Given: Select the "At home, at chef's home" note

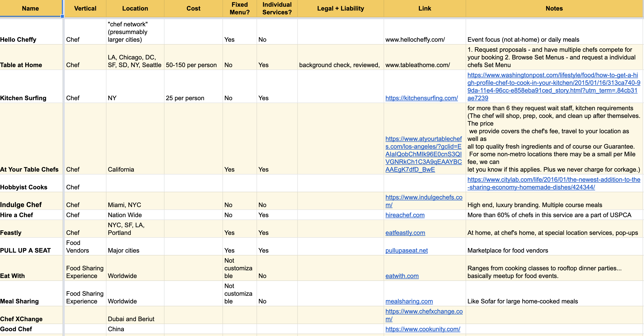Looking at the screenshot, I should coord(554,229).
